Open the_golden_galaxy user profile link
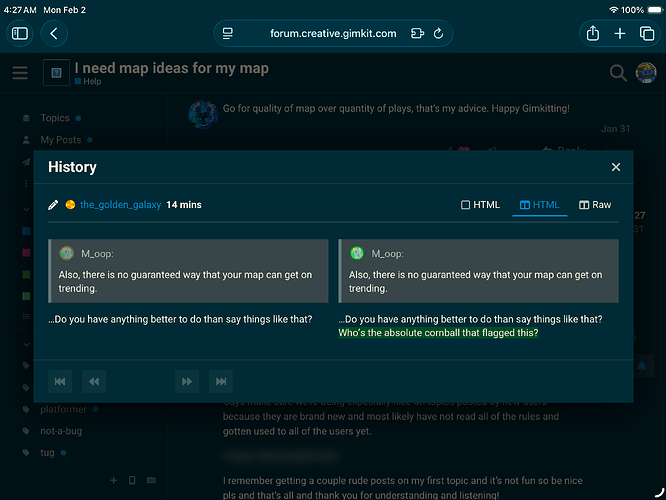 pos(120,205)
